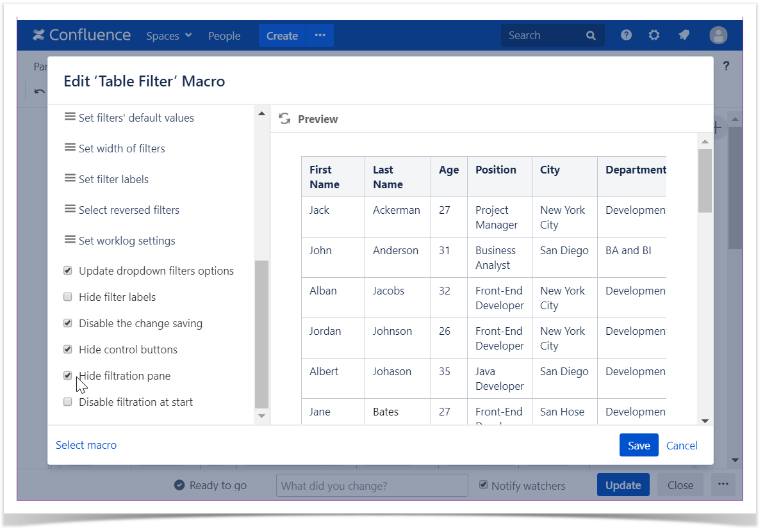Expand Set filters' default values section
765x532 pixels.
pos(136,118)
